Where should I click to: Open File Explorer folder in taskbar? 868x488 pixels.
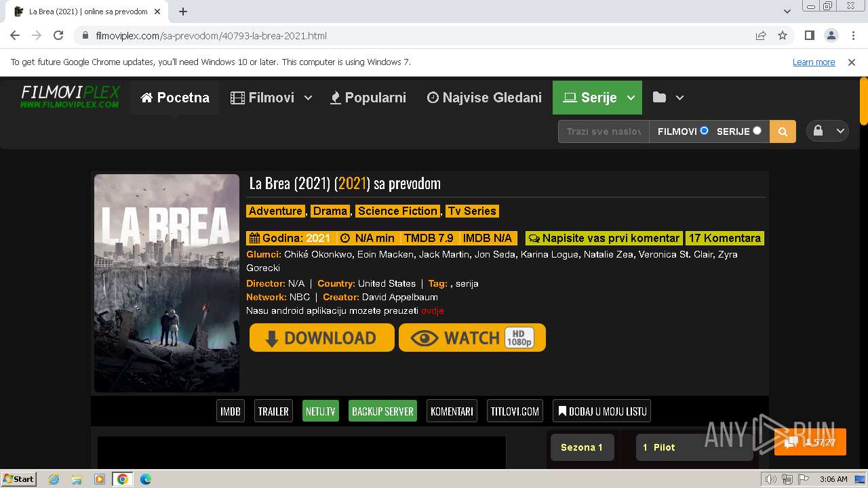[77, 479]
